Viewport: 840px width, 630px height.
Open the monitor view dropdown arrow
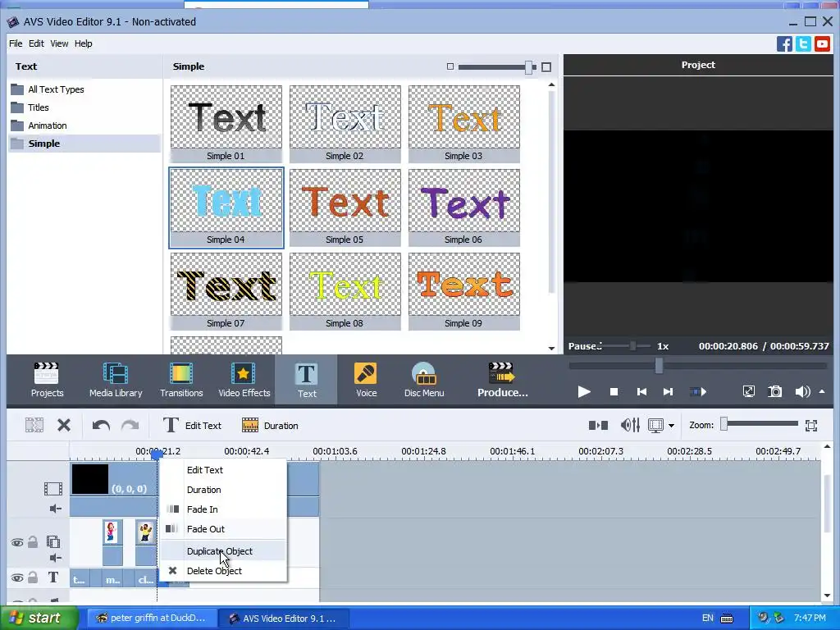(671, 426)
